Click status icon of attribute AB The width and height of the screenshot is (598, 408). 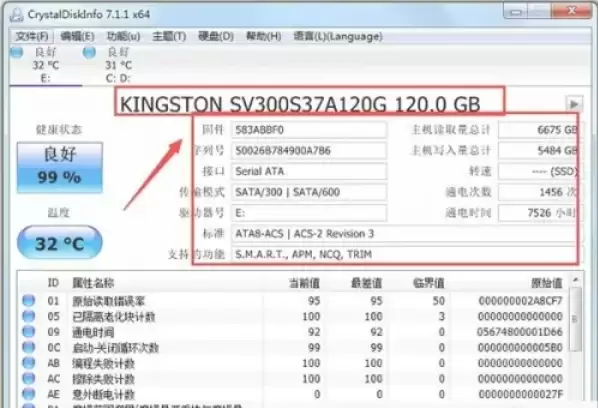[x=29, y=363]
